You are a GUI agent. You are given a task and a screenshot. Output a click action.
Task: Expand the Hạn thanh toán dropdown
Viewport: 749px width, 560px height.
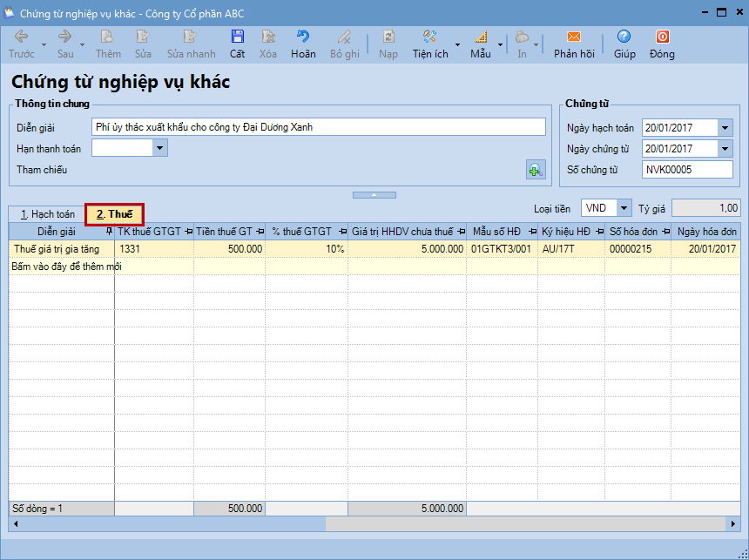(159, 148)
